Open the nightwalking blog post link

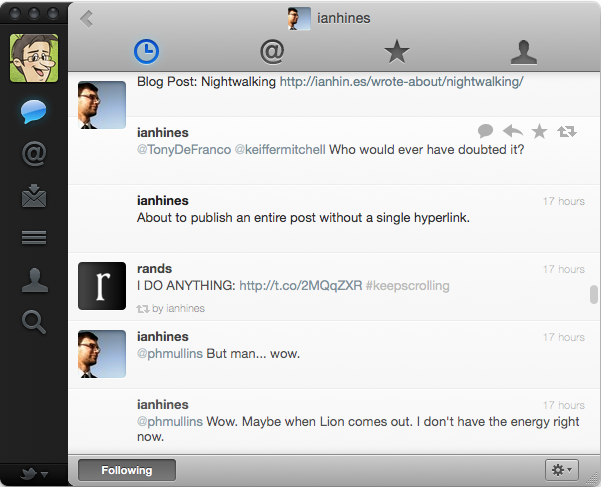point(401,82)
